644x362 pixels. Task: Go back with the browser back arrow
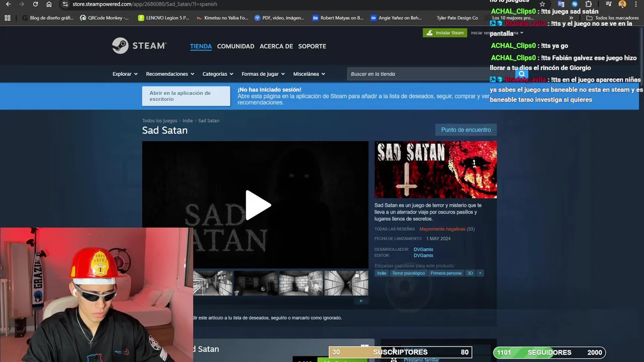pyautogui.click(x=8, y=4)
